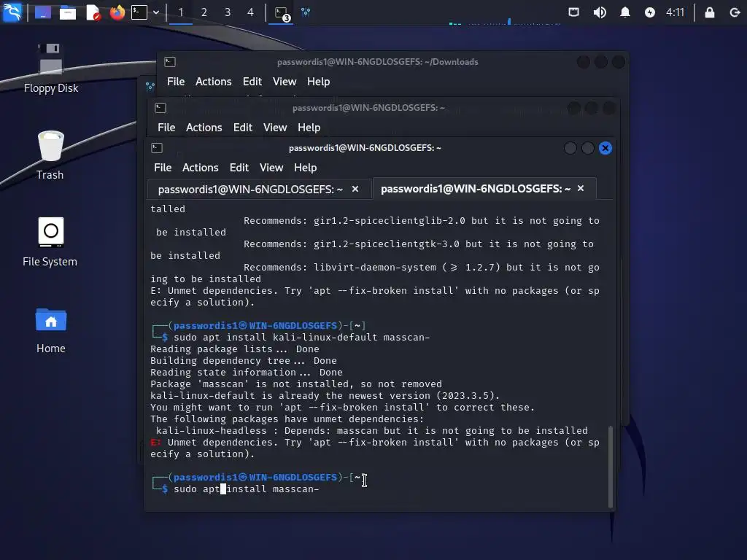747x560 pixels.
Task: Close the second terminal tab
Action: click(581, 189)
